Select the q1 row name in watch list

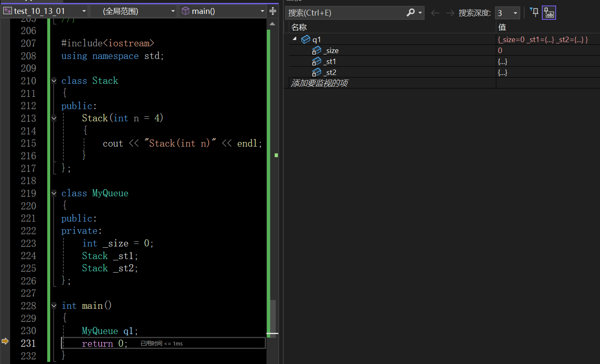pos(317,40)
